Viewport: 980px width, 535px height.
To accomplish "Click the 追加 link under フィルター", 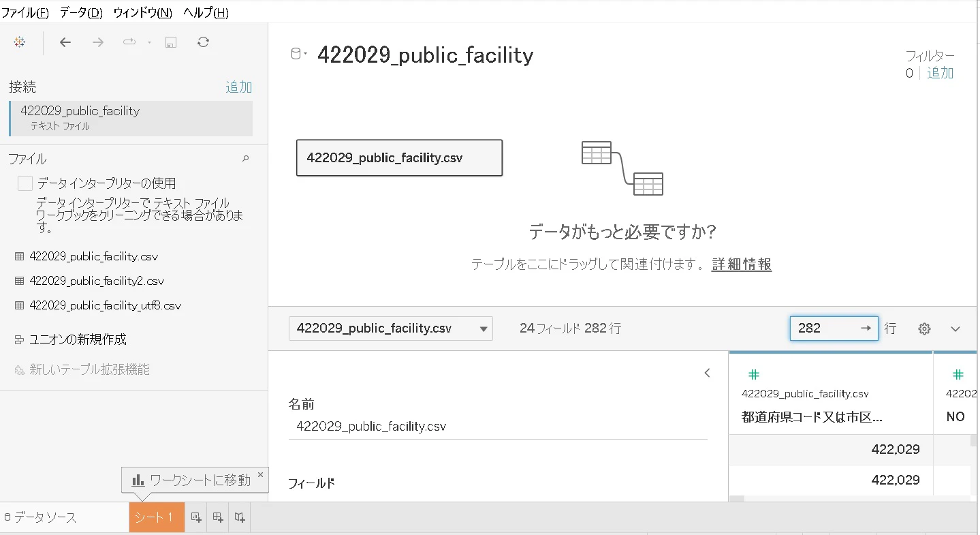I will 941,73.
